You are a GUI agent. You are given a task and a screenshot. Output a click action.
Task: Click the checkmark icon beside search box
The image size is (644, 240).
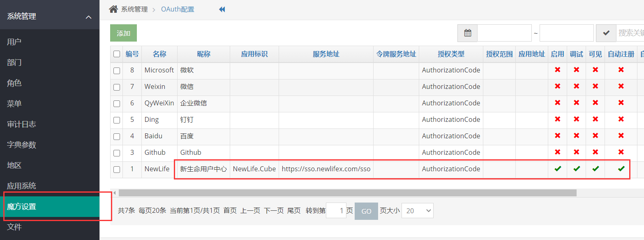coord(606,33)
